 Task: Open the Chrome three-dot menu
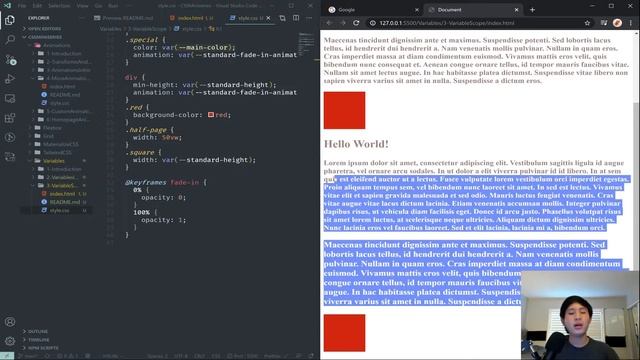[631, 23]
